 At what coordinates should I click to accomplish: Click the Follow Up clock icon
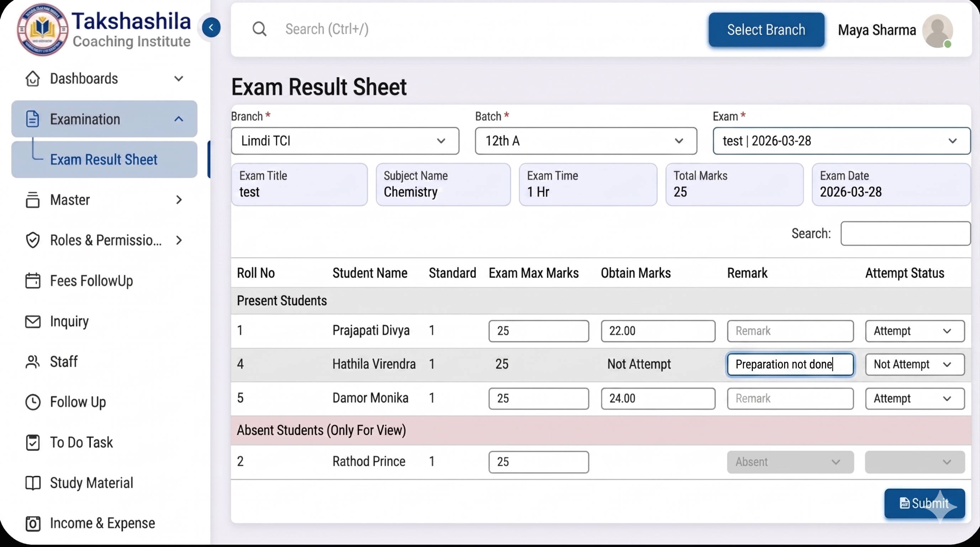coord(33,402)
